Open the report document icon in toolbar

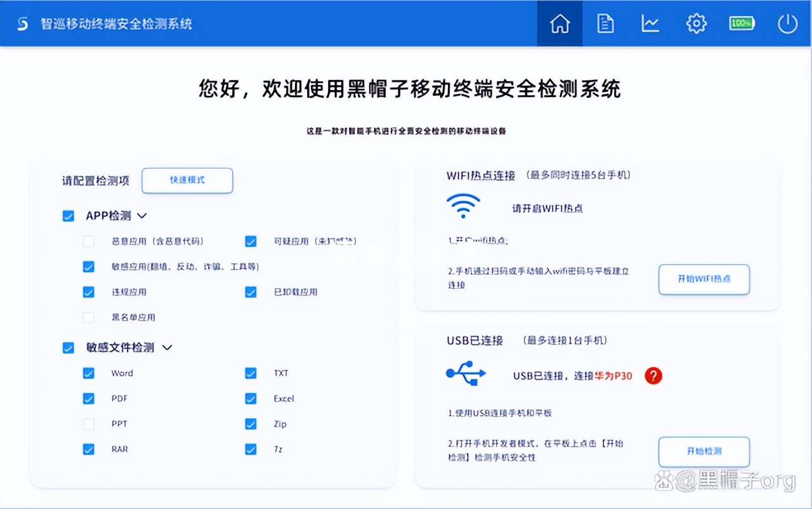click(605, 23)
